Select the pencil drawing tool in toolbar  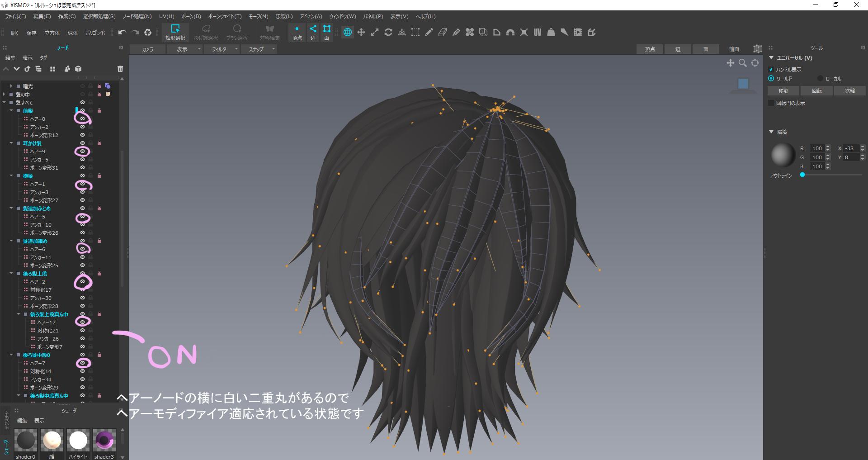(429, 32)
